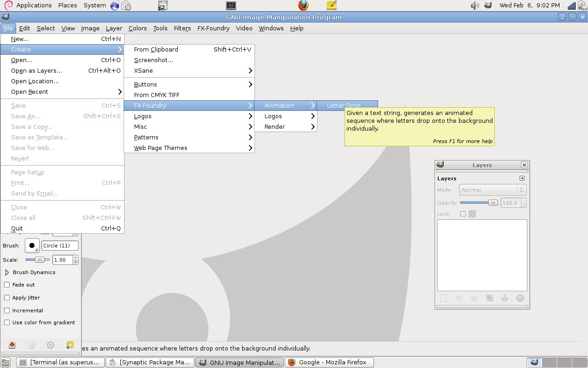Open the Misc submenu in the Create menu
Viewport: 588px width, 368px height.
pos(189,126)
